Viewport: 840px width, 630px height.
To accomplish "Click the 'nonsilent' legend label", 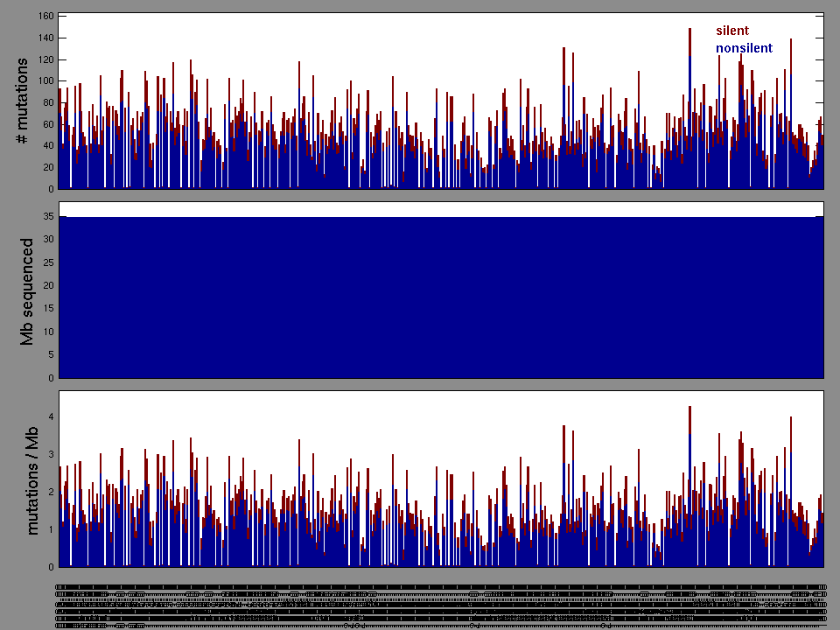I will 744,48.
